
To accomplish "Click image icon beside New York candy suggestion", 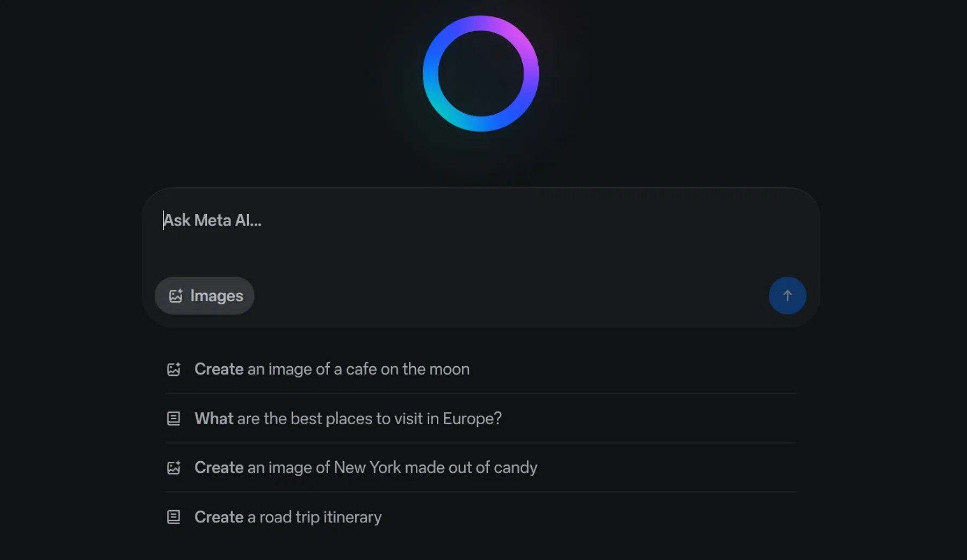I will pos(174,468).
